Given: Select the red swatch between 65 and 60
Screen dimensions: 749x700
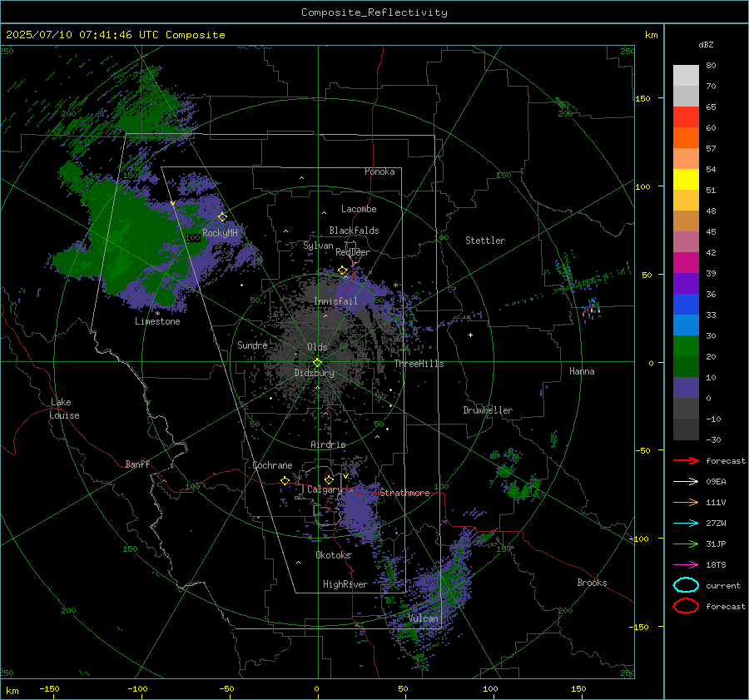Looking at the screenshot, I should 686,117.
